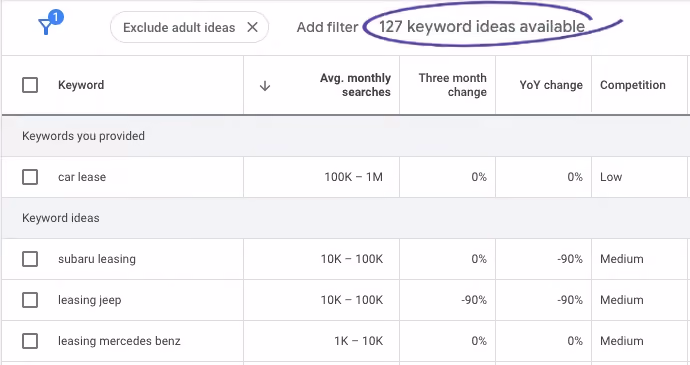
Task: Sort by Competition column header
Action: point(632,85)
